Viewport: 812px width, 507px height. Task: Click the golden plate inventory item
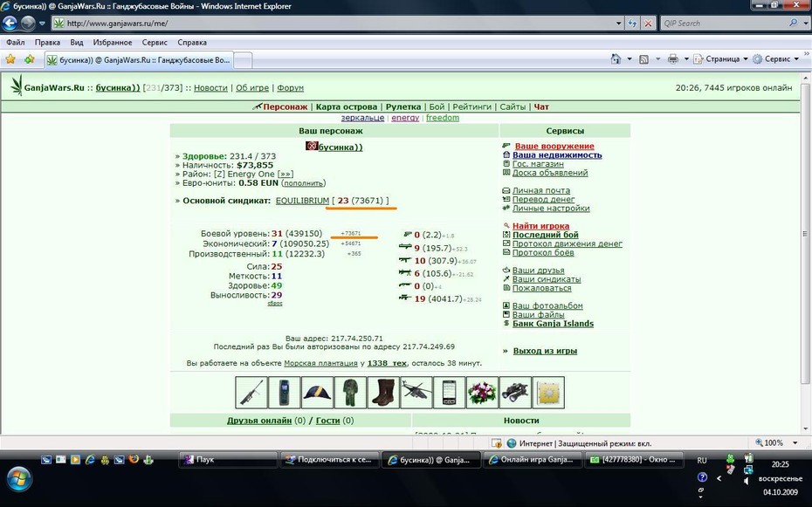pyautogui.click(x=549, y=392)
